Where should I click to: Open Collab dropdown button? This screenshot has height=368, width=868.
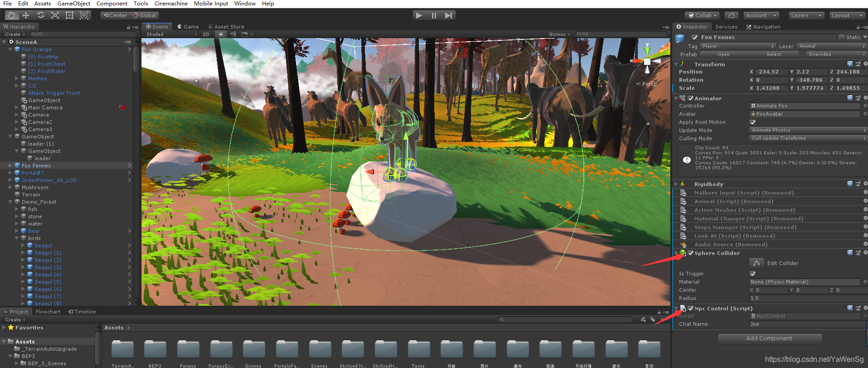702,15
